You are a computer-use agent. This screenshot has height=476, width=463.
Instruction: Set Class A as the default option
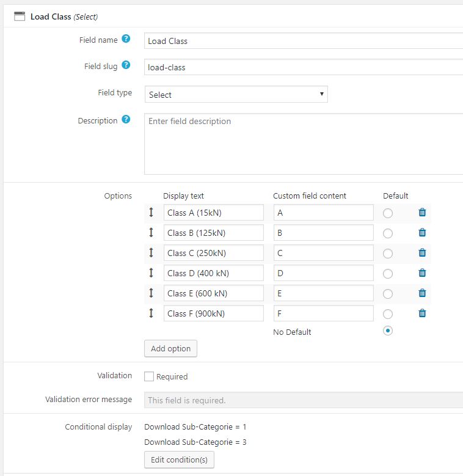[x=388, y=213]
